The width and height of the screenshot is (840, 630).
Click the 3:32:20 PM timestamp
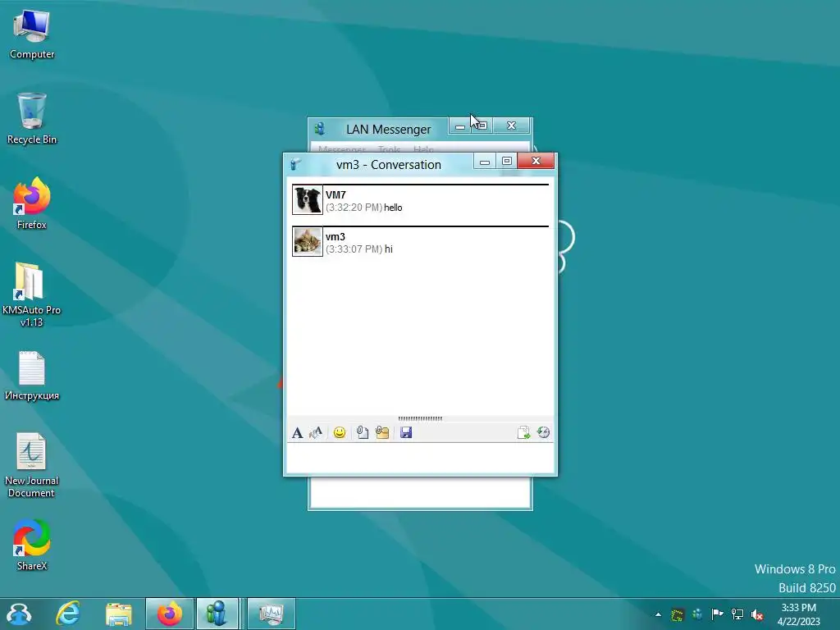[354, 208]
